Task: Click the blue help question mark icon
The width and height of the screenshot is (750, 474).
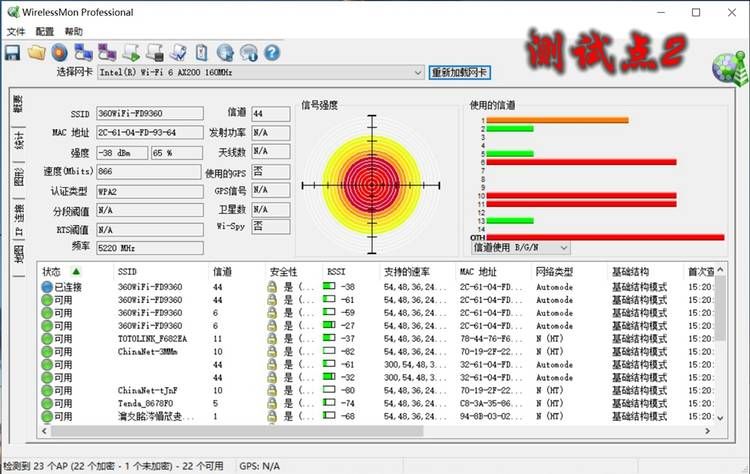Action: tap(272, 53)
